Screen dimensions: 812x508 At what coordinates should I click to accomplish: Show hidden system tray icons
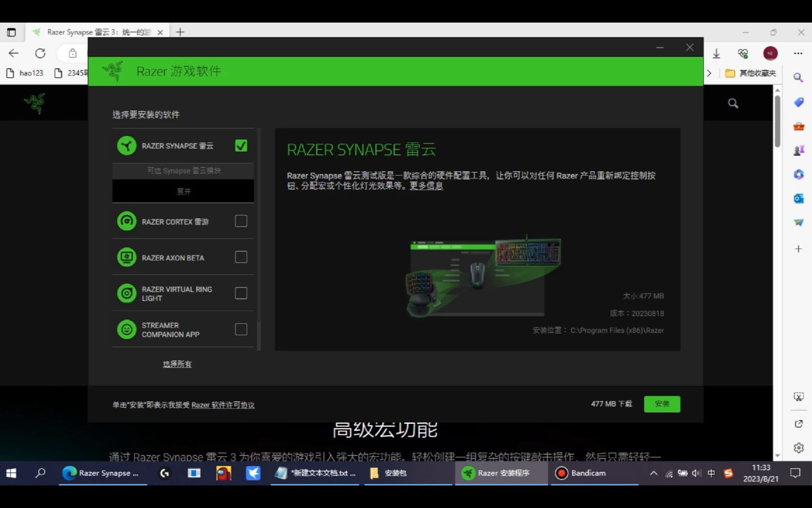tap(654, 473)
